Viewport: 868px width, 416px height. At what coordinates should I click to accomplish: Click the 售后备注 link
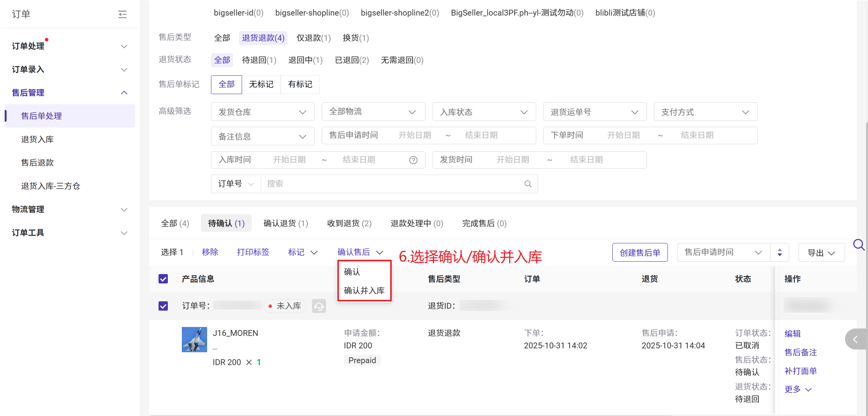click(x=800, y=352)
